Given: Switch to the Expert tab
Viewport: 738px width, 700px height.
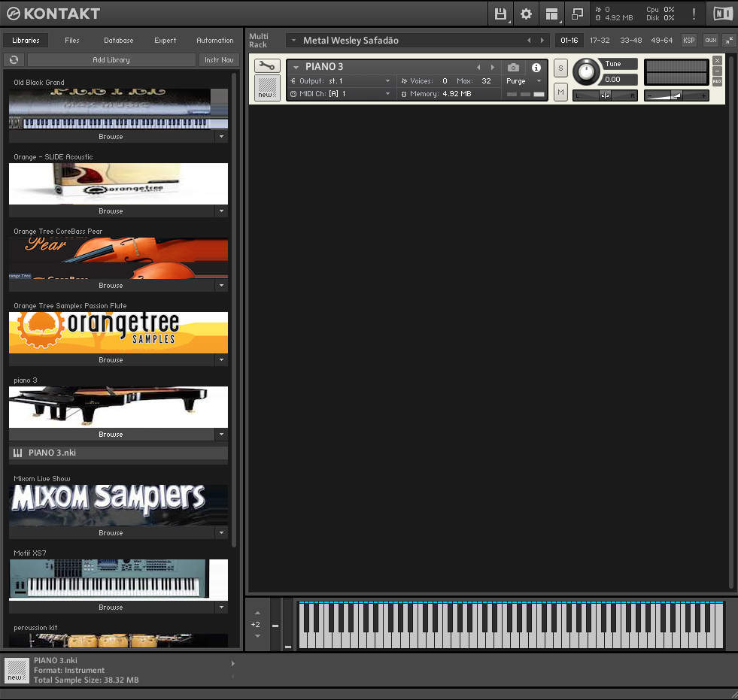Looking at the screenshot, I should coord(166,41).
